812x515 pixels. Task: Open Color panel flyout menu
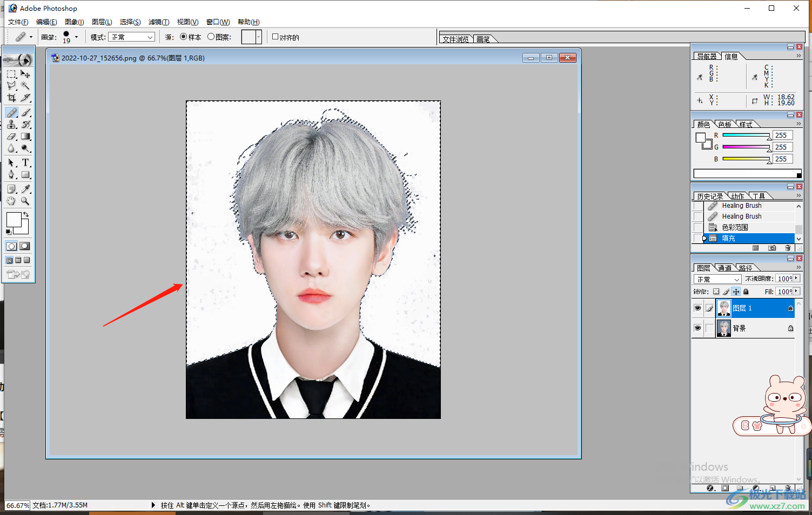[x=798, y=124]
